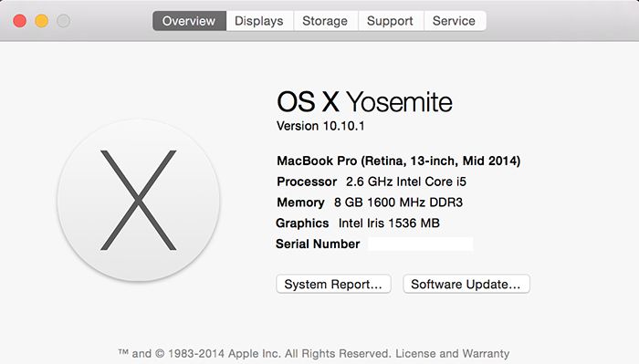Click the OS X Yosemite heading
Screen dimensions: 639x364
364,102
